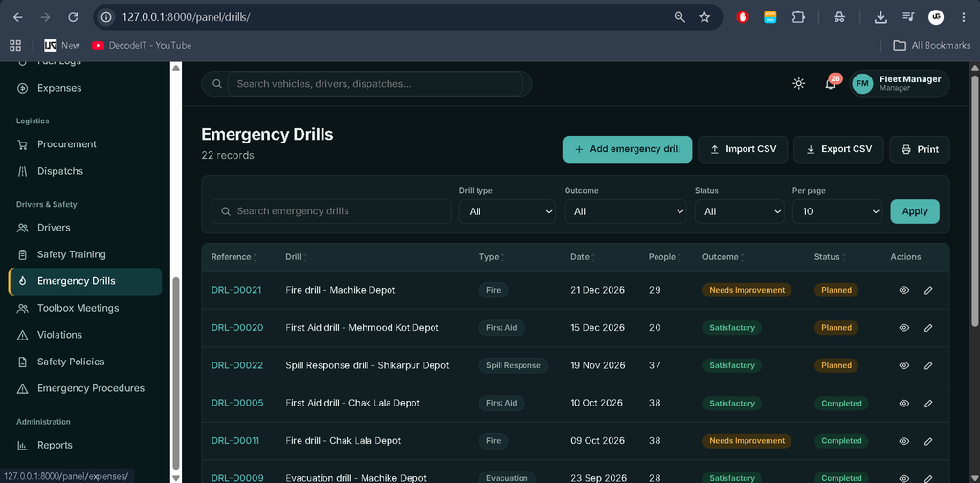Click the Spill Response type tag
980x483 pixels.
(x=514, y=365)
